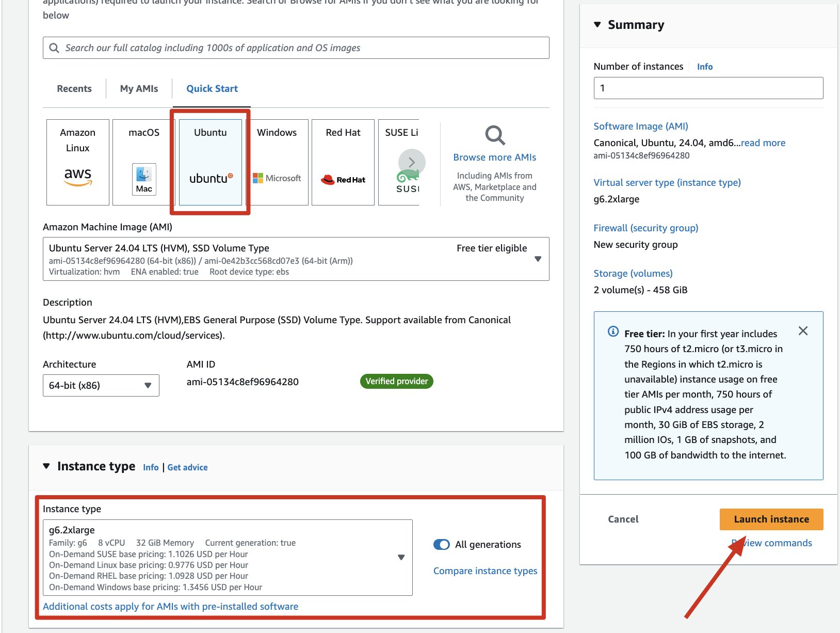The image size is (840, 633).
Task: Dismiss the Free tier notice
Action: point(803,331)
